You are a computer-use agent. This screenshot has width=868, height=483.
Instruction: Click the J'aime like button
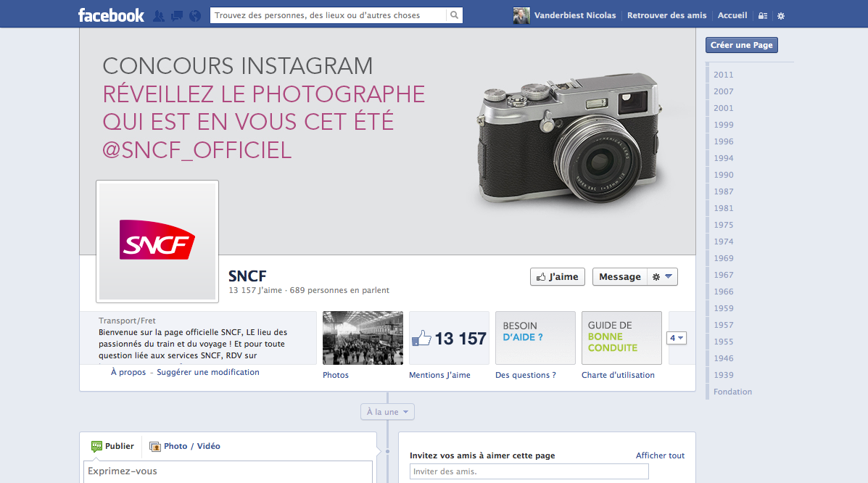point(558,276)
